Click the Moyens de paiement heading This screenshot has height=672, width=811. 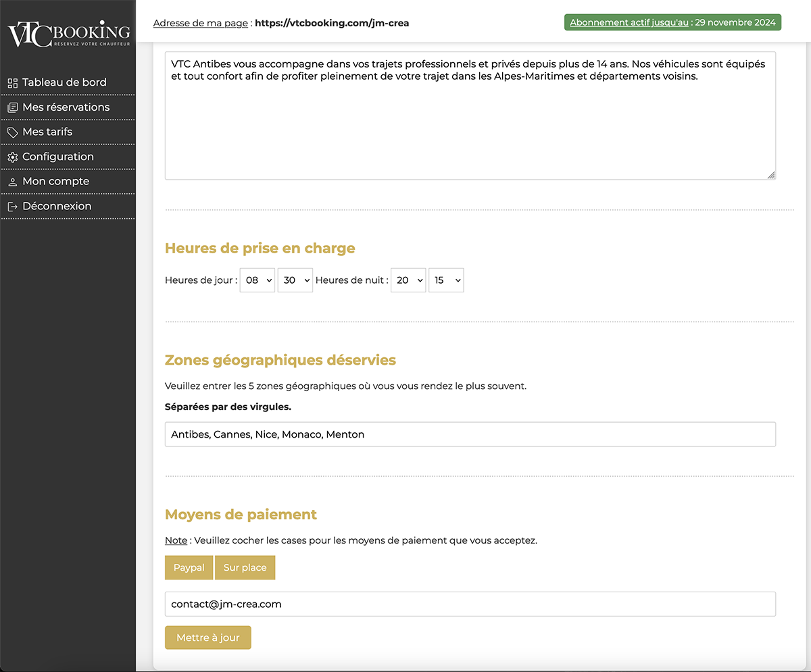click(241, 515)
